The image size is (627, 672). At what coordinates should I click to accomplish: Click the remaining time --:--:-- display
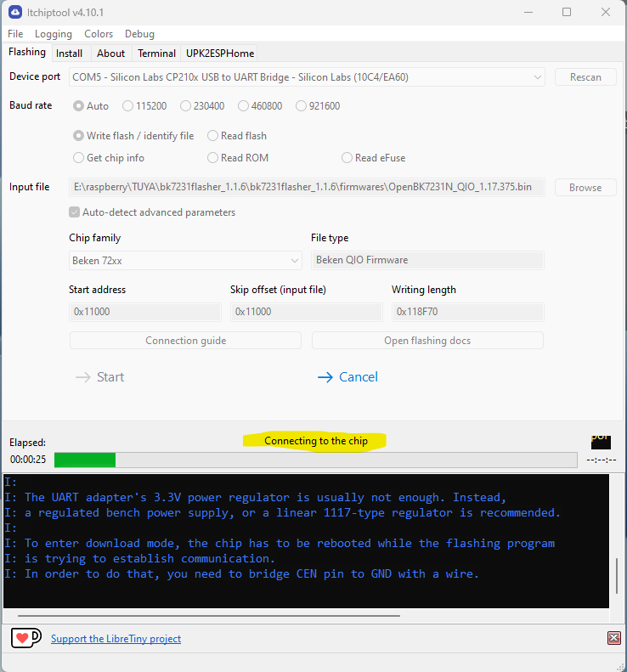pos(602,460)
